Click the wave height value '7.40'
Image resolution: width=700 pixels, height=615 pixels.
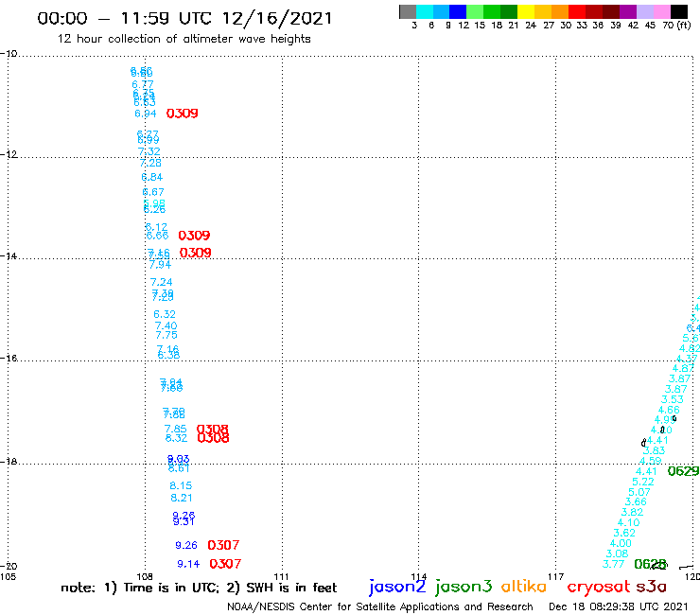pos(166,326)
